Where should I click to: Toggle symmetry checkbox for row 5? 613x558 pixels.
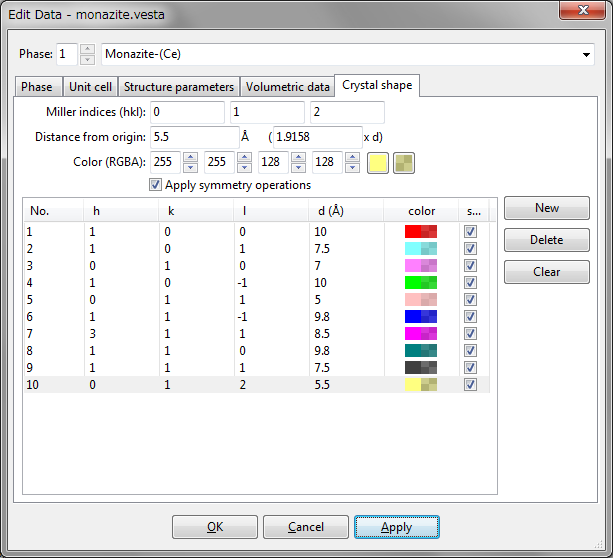pos(471,299)
